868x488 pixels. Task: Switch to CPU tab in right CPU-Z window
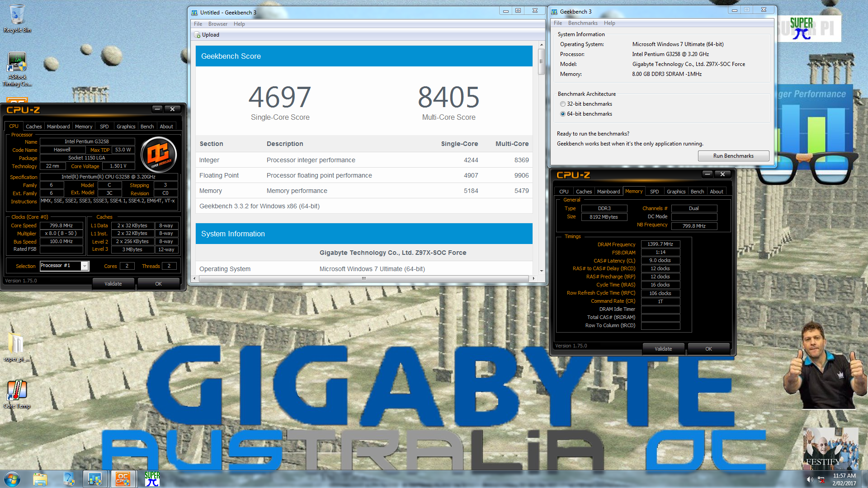(564, 192)
